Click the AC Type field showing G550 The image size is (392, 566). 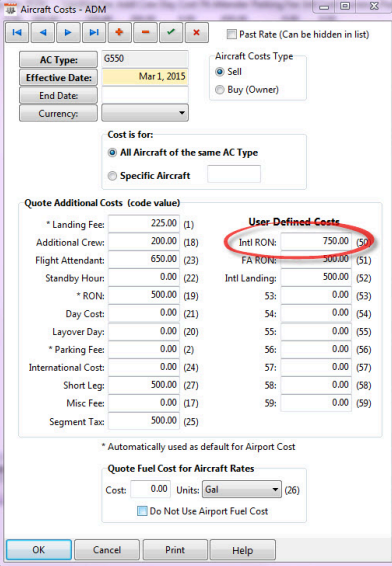click(x=145, y=58)
